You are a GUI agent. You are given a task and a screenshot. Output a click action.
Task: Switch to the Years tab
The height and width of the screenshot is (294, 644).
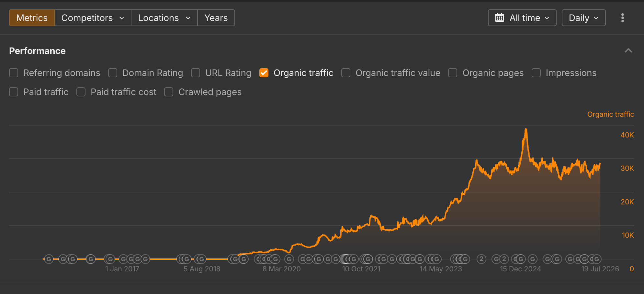pos(216,18)
